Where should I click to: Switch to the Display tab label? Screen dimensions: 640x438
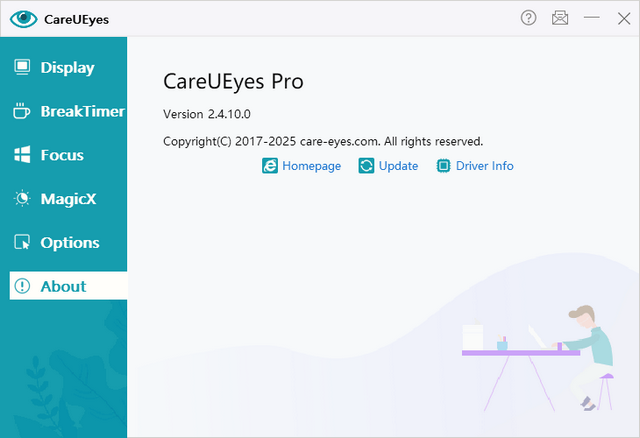[67, 68]
